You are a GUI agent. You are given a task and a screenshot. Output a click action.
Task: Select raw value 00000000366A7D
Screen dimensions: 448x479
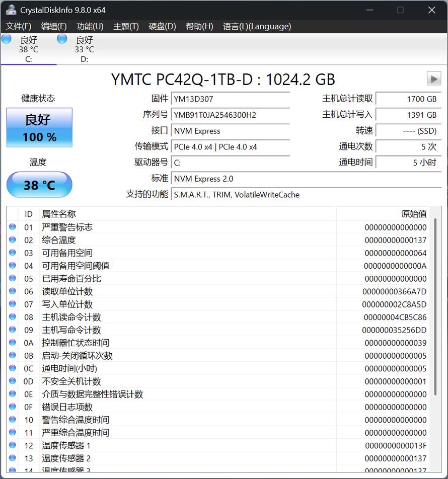[x=395, y=291]
